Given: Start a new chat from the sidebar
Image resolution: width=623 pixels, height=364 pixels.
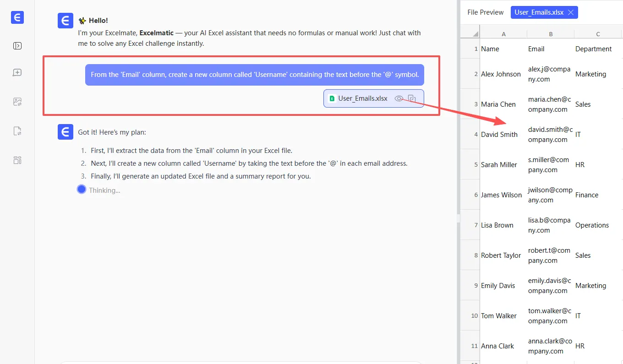Looking at the screenshot, I should point(17,73).
